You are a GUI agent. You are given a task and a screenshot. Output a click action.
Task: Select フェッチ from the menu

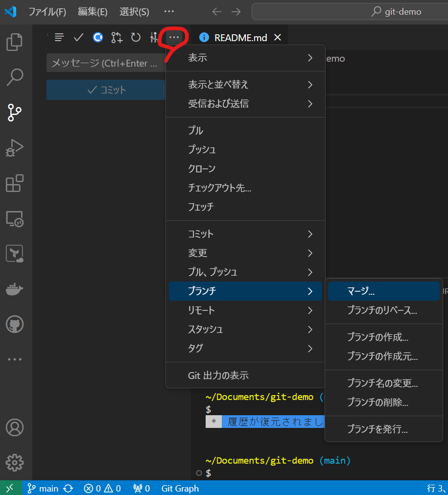click(x=245, y=207)
